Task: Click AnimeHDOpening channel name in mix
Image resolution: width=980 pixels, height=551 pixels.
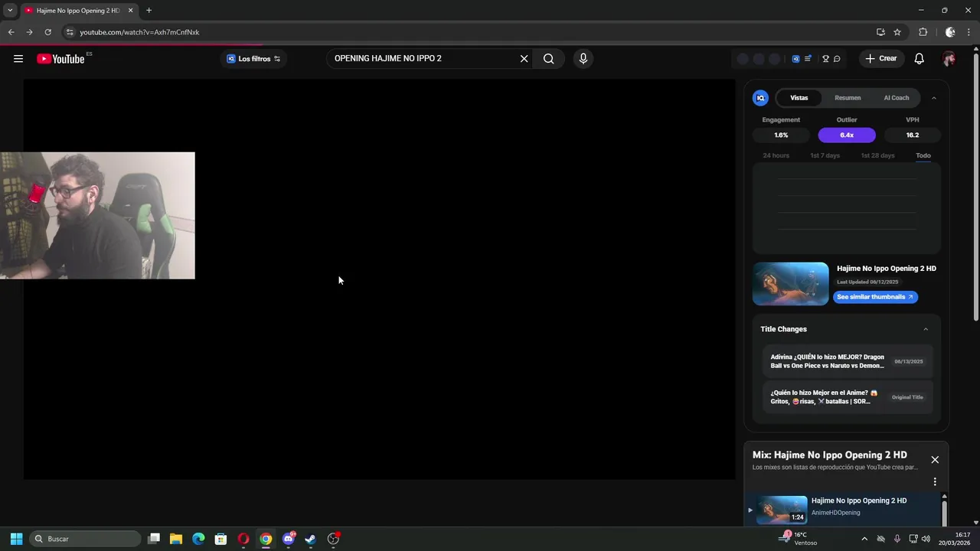Action: 835,513
